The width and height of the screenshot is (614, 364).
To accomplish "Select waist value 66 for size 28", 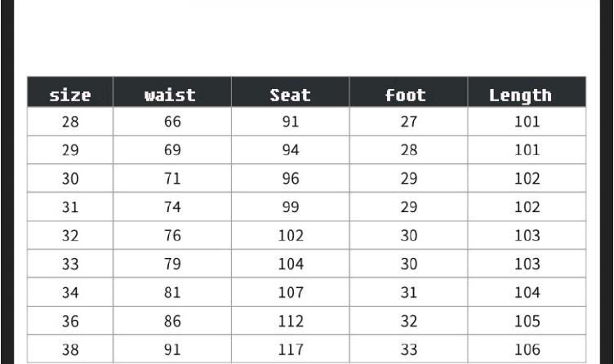I will (x=172, y=122).
